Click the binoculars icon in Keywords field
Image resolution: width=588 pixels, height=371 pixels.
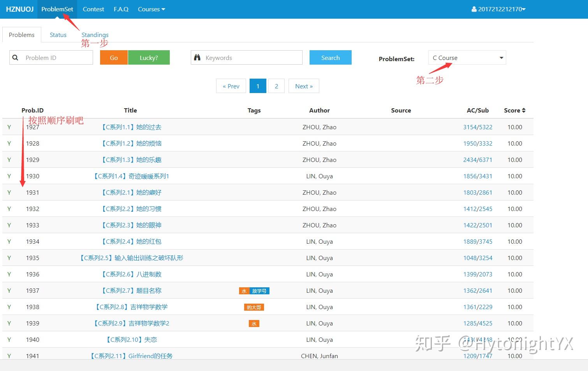(197, 58)
